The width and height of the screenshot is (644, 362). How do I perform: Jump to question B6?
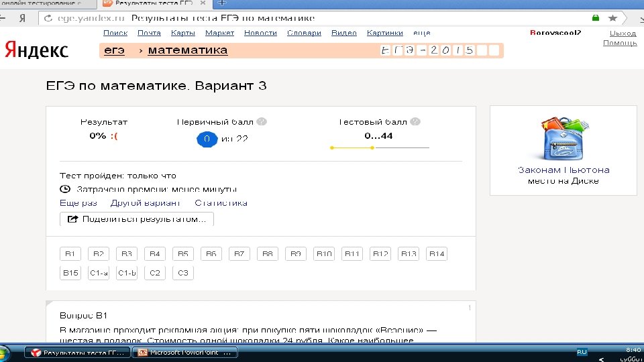[x=211, y=253]
